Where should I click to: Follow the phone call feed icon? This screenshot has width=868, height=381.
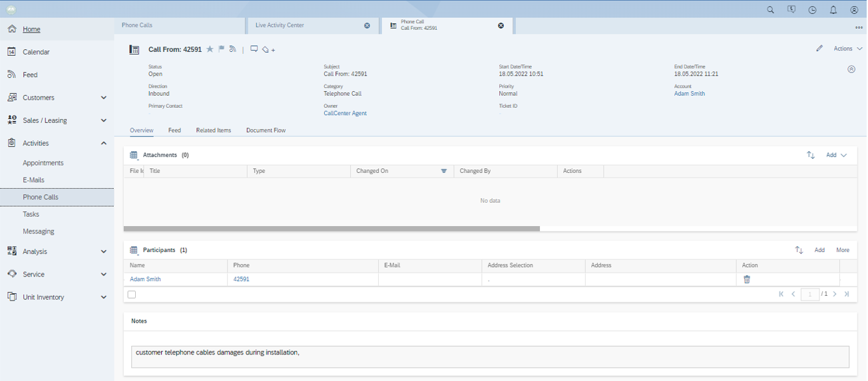[232, 49]
